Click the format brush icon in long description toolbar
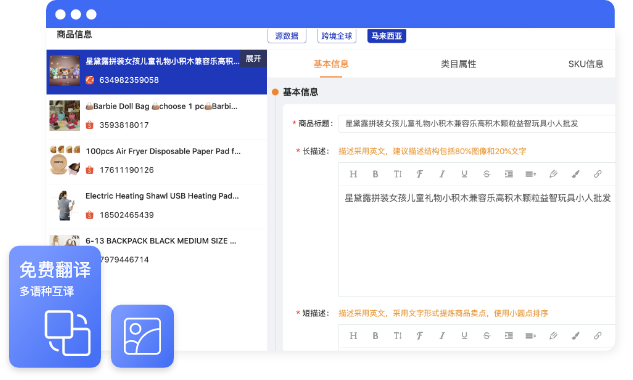Screen dimensions: 633x380 (x=575, y=174)
